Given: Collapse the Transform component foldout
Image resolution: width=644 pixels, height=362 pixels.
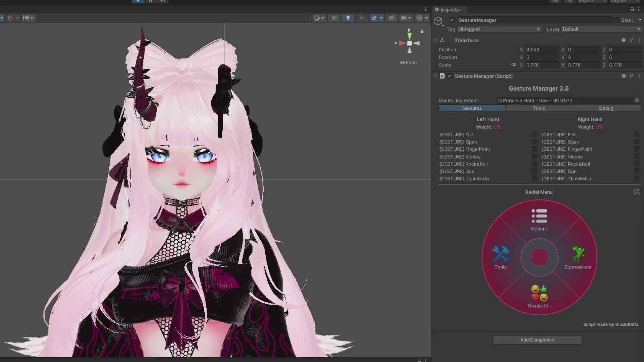Looking at the screenshot, I should tap(436, 40).
